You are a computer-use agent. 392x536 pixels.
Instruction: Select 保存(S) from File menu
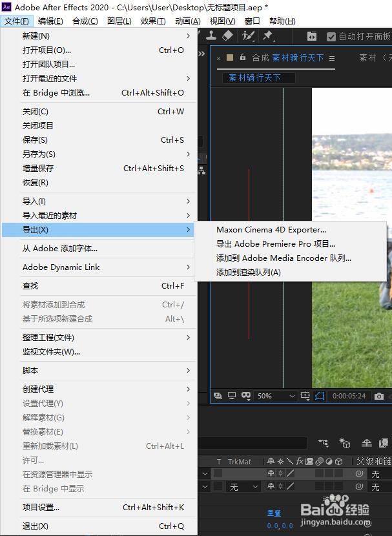pyautogui.click(x=99, y=139)
